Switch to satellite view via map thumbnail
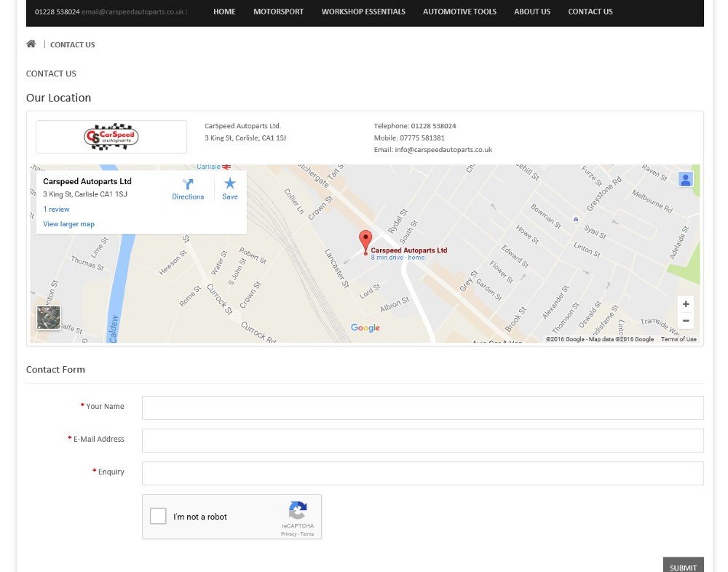 [x=48, y=317]
